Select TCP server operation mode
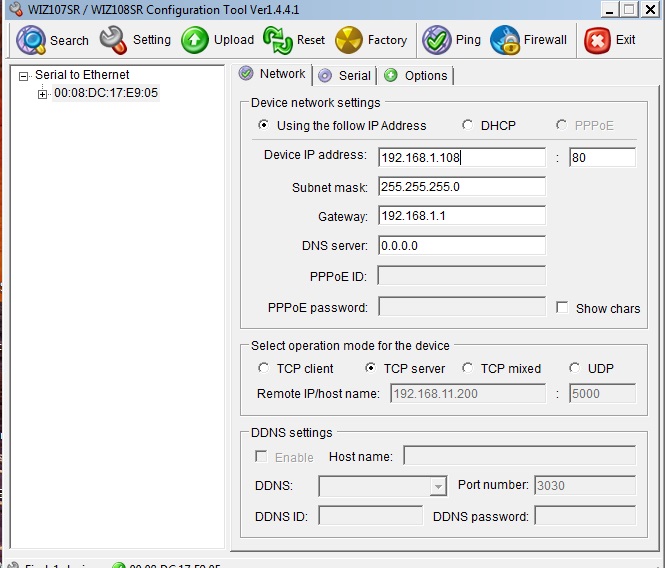Image resolution: width=665 pixels, height=568 pixels. [x=370, y=367]
